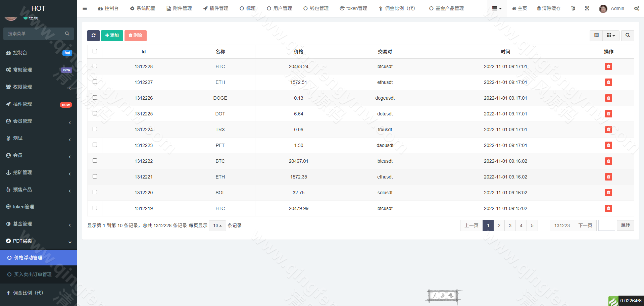Click 清除缓存 in the top bar
The width and height of the screenshot is (644, 306).
549,8
